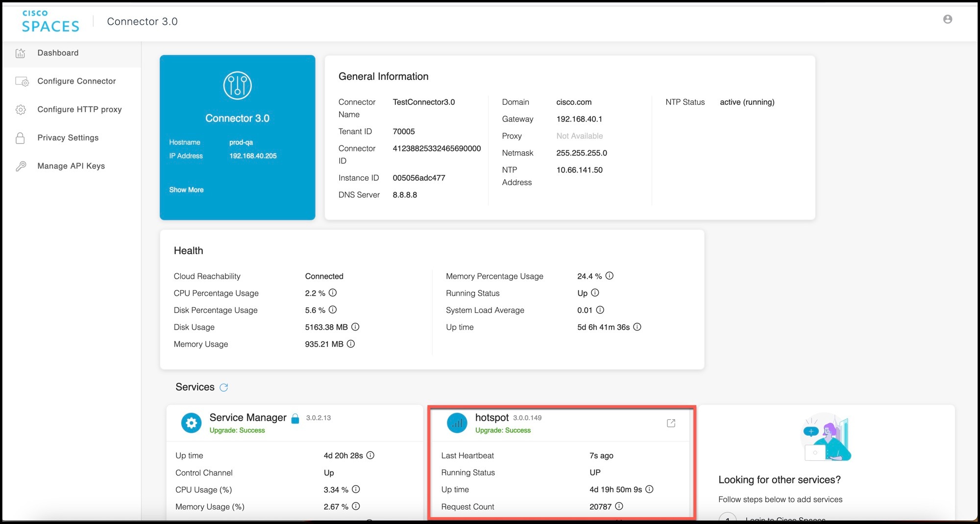Viewport: 980px width, 524px height.
Task: Click Show More on the connector card
Action: (186, 190)
